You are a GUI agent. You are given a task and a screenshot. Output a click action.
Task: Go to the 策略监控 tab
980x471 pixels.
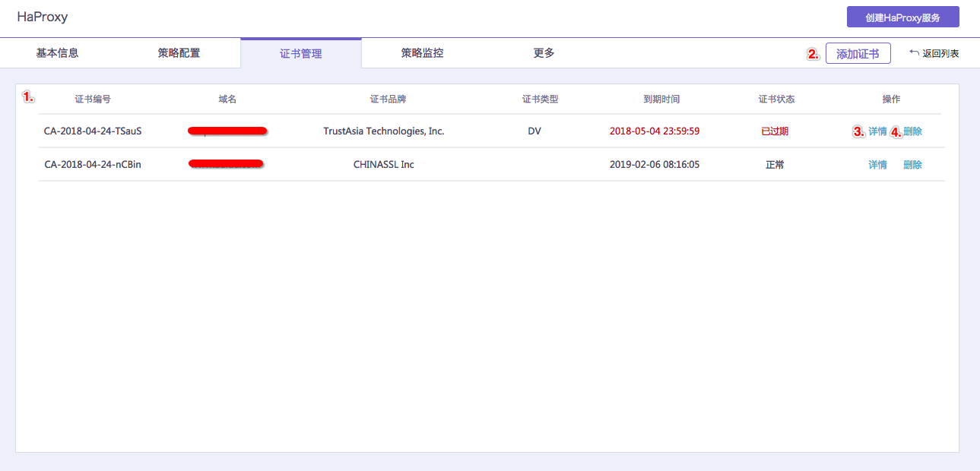click(x=423, y=53)
